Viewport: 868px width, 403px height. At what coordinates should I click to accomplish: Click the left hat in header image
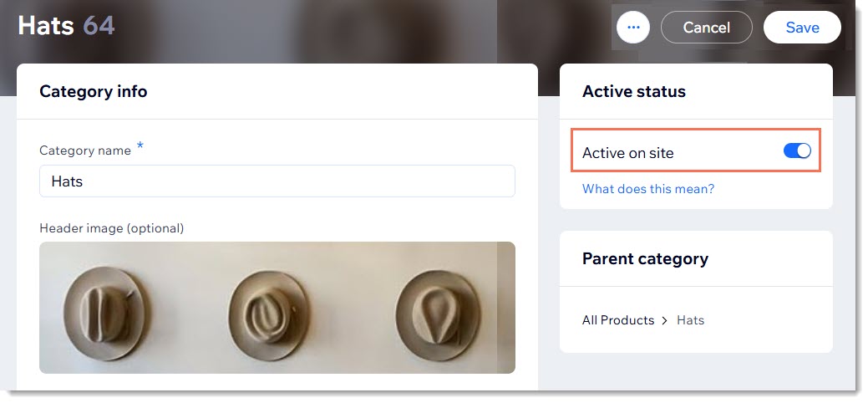pos(106,307)
